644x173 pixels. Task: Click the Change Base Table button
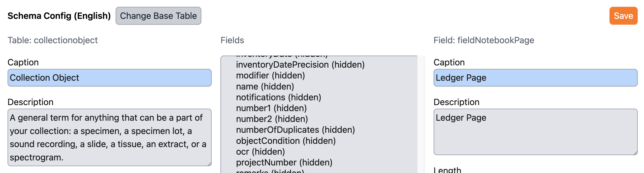click(x=158, y=16)
